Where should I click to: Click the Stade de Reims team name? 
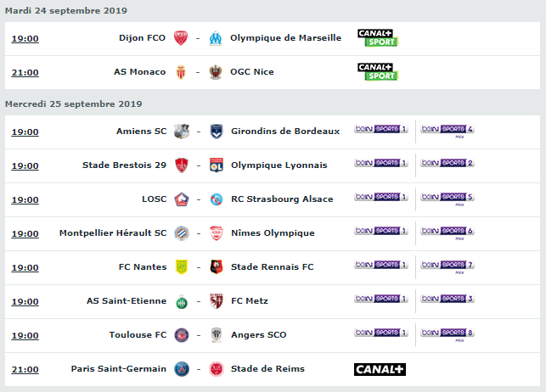pyautogui.click(x=267, y=369)
